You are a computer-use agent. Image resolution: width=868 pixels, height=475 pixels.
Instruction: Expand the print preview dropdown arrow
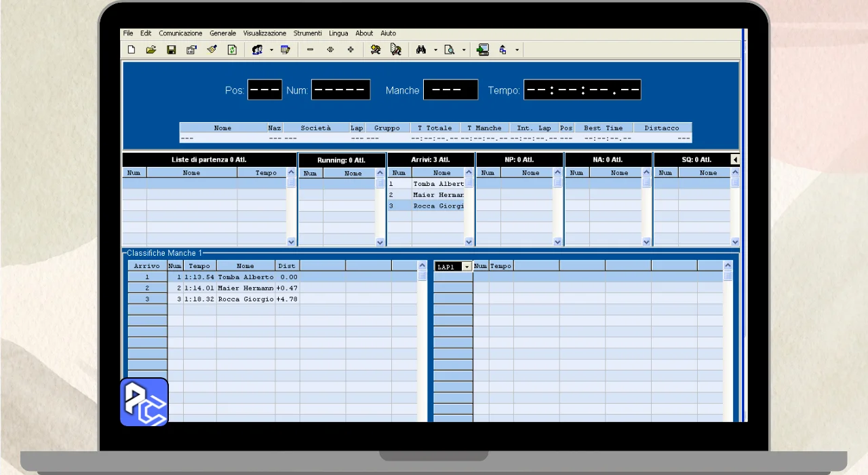tap(464, 50)
